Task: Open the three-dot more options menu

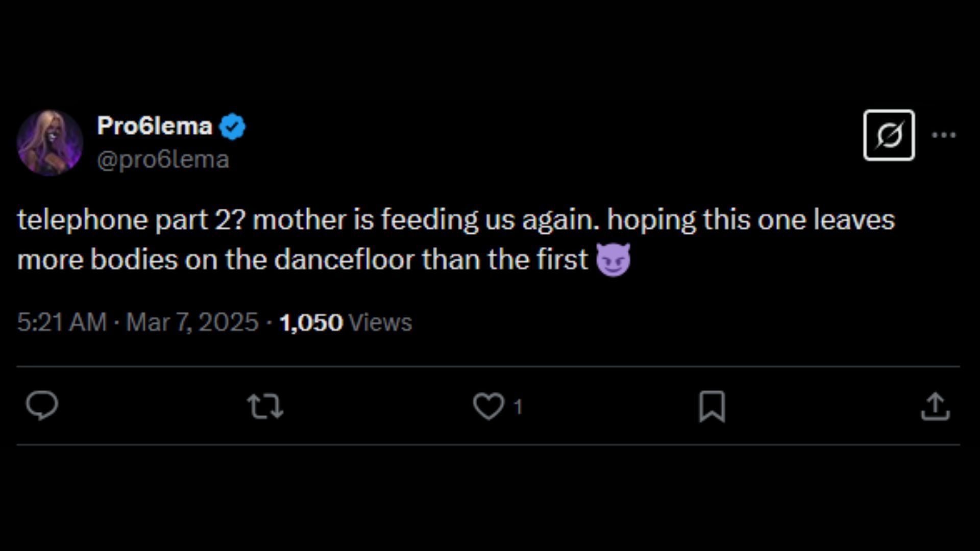Action: pyautogui.click(x=943, y=135)
